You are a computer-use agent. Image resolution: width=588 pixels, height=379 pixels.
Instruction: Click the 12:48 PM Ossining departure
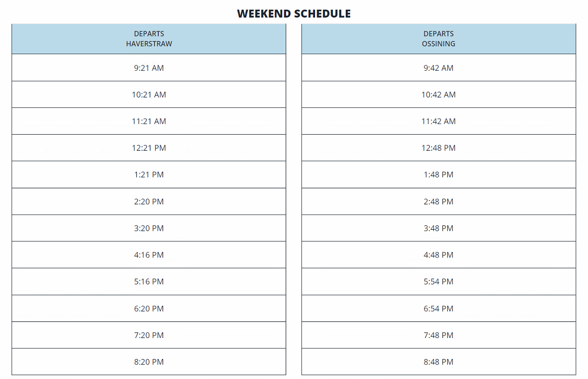pyautogui.click(x=439, y=148)
